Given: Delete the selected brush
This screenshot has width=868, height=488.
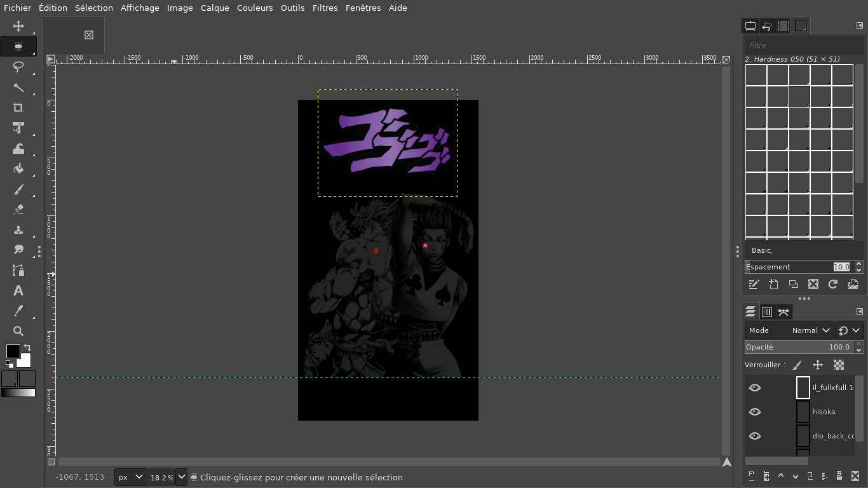Looking at the screenshot, I should point(813,284).
